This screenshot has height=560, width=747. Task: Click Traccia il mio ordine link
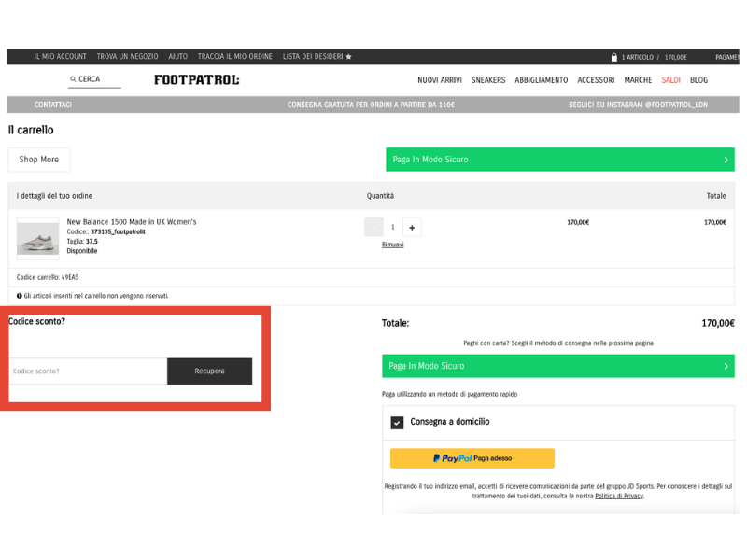pos(234,57)
